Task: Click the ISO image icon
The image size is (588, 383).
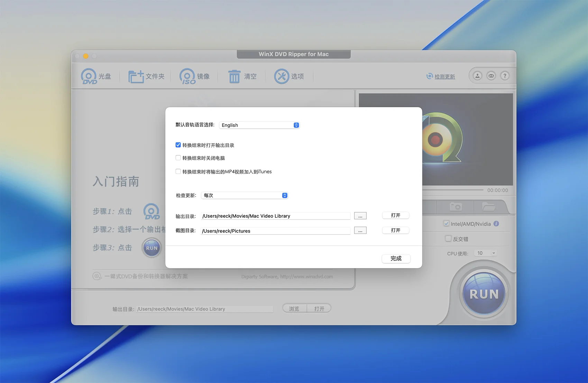Action: 187,76
